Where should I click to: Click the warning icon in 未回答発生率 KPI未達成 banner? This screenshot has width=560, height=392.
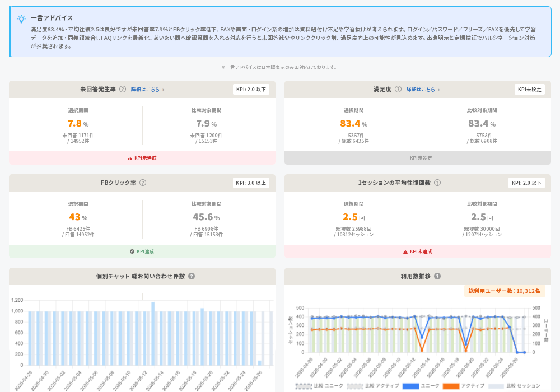click(130, 158)
